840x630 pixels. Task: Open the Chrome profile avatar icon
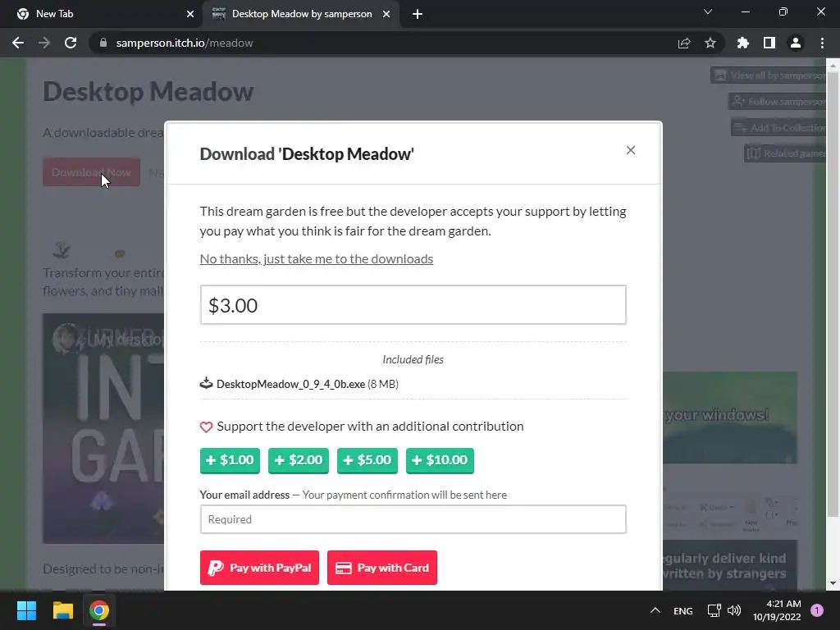tap(796, 43)
